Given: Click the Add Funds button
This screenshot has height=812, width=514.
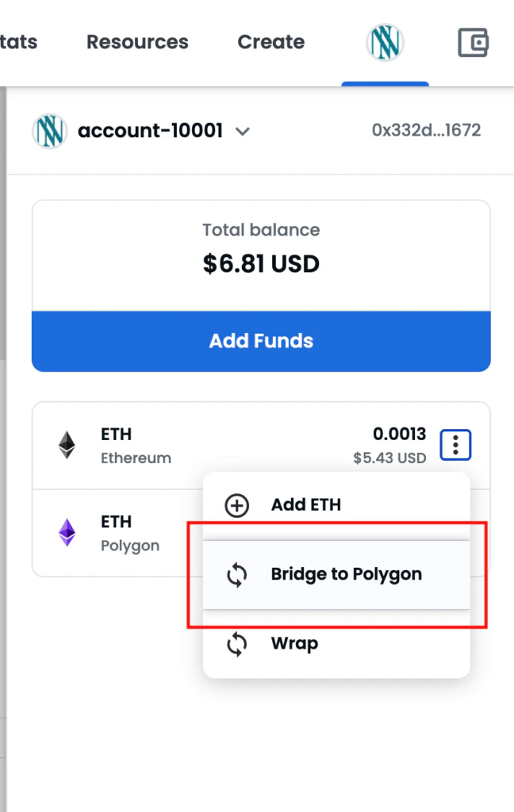Looking at the screenshot, I should pos(261,341).
